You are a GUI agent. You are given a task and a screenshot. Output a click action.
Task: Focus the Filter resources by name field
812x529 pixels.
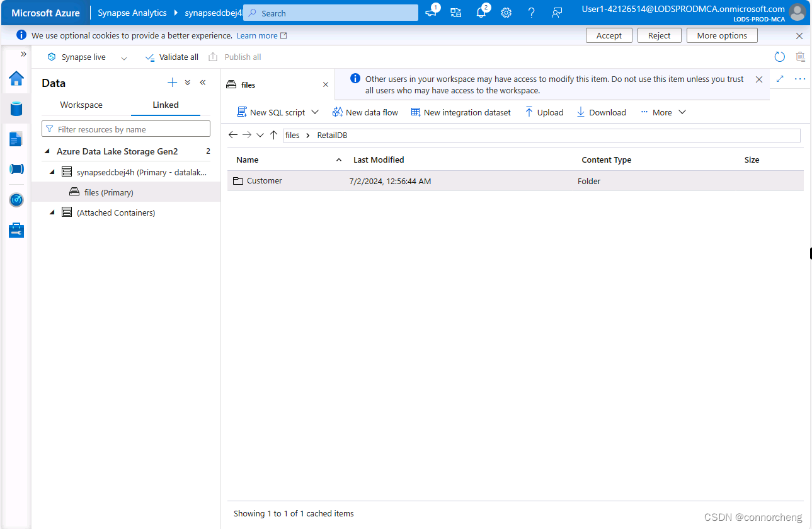tap(126, 129)
